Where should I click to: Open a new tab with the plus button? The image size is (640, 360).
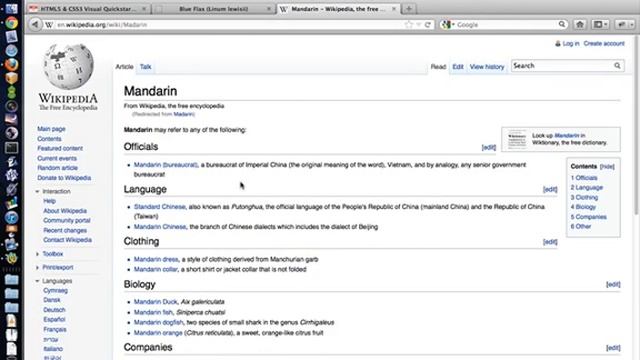click(x=409, y=9)
